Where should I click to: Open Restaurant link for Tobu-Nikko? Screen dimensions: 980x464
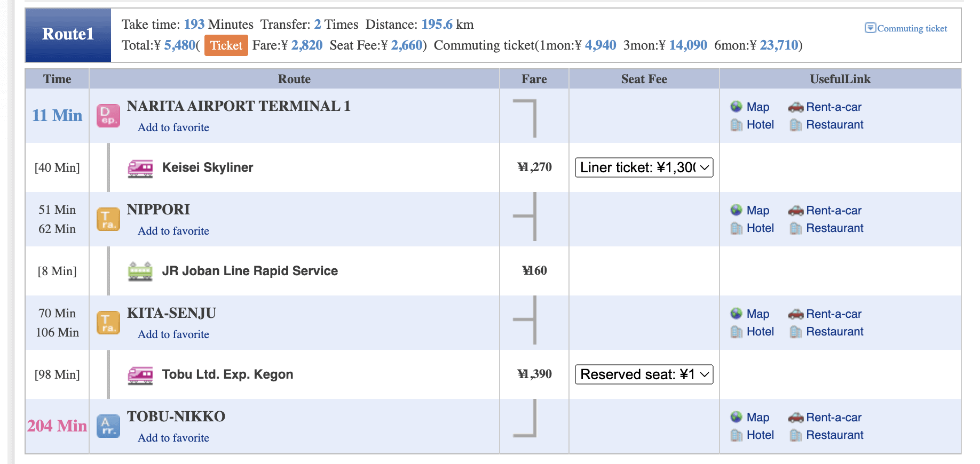[x=834, y=435]
